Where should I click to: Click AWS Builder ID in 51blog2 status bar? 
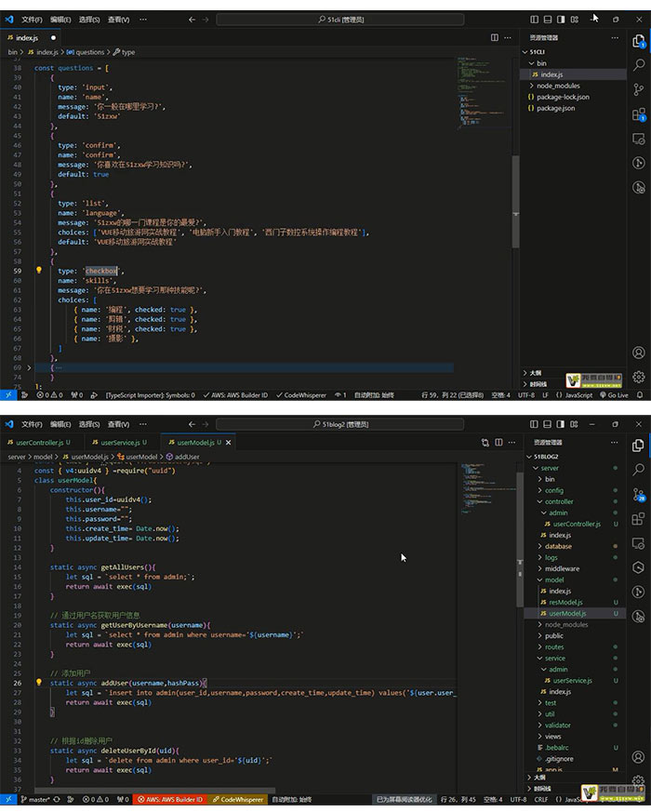coord(169,800)
